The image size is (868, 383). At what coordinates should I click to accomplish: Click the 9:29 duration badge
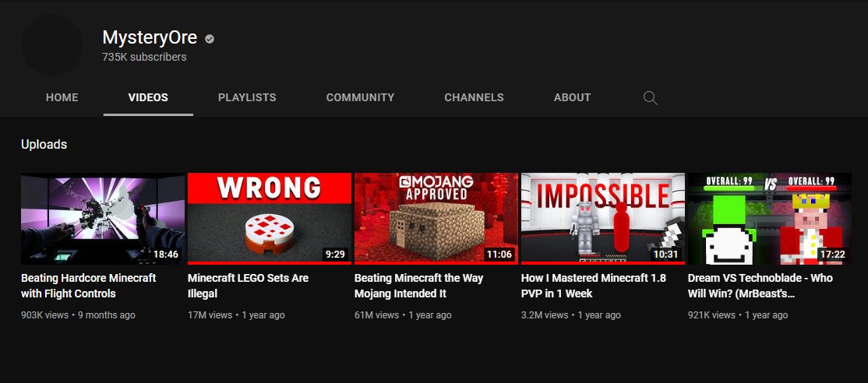[336, 255]
